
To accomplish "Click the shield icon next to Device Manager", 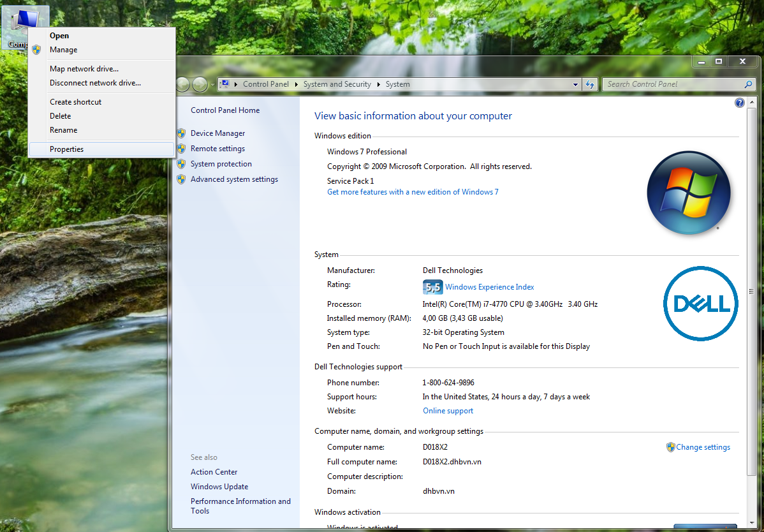I will click(x=181, y=133).
